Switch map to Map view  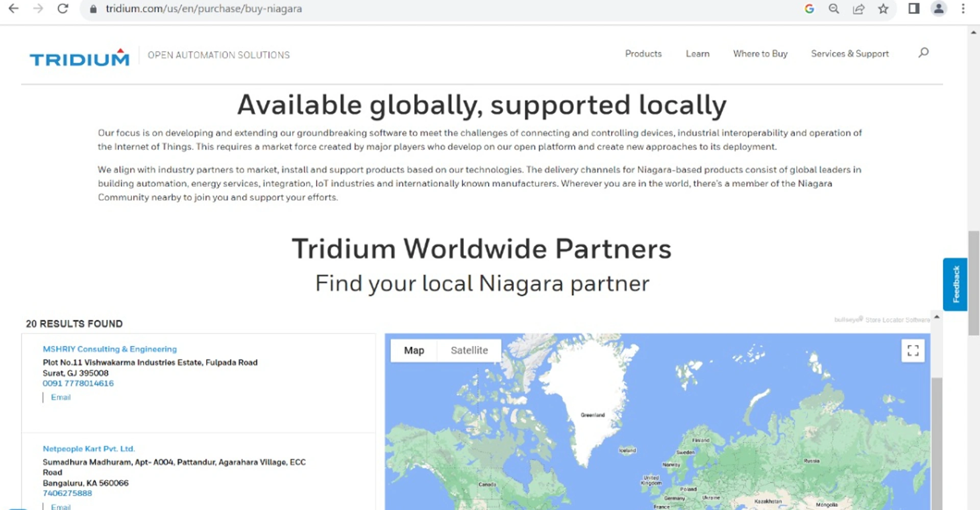[x=414, y=350]
